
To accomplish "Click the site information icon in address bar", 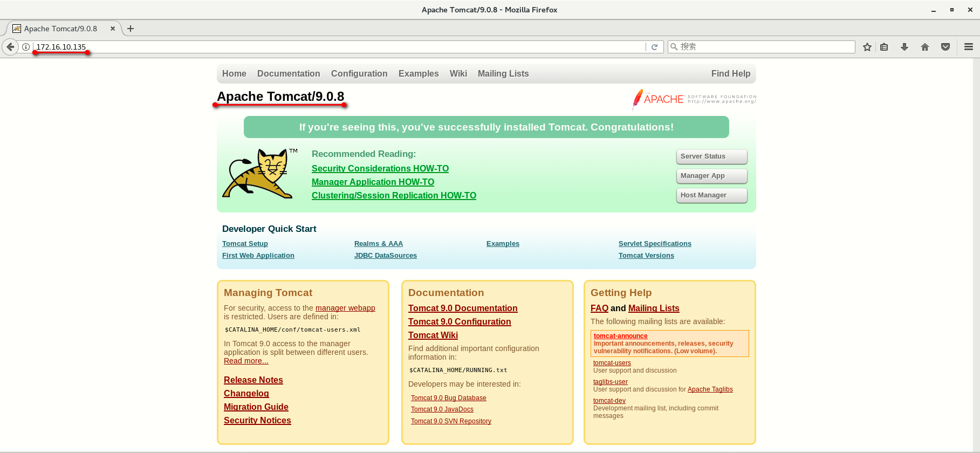I will point(25,47).
